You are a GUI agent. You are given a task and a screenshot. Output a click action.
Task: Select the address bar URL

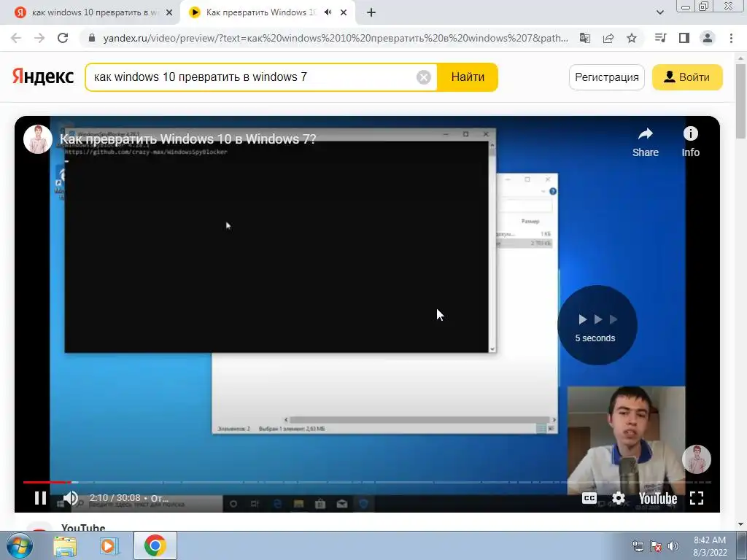pyautogui.click(x=336, y=38)
